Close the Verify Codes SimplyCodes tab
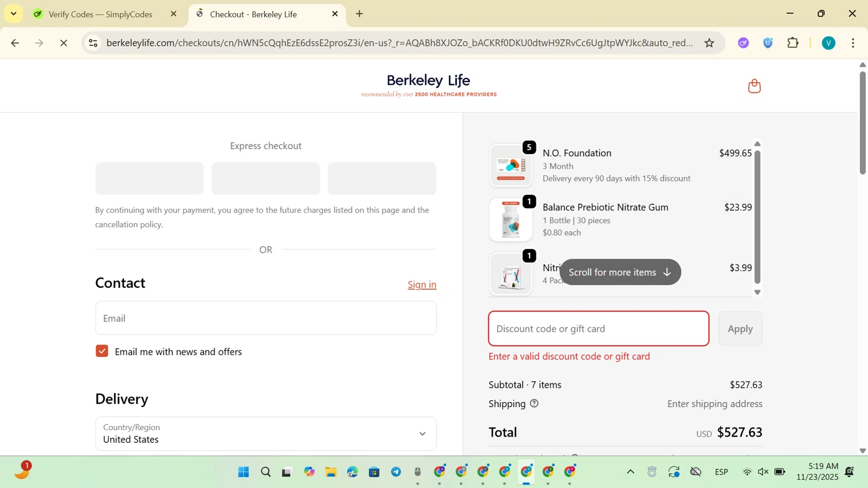868x488 pixels. (174, 14)
